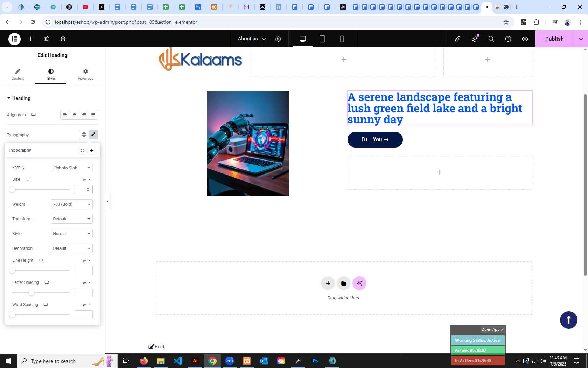The width and height of the screenshot is (588, 368).
Task: Open template library folder icon
Action: 344,283
